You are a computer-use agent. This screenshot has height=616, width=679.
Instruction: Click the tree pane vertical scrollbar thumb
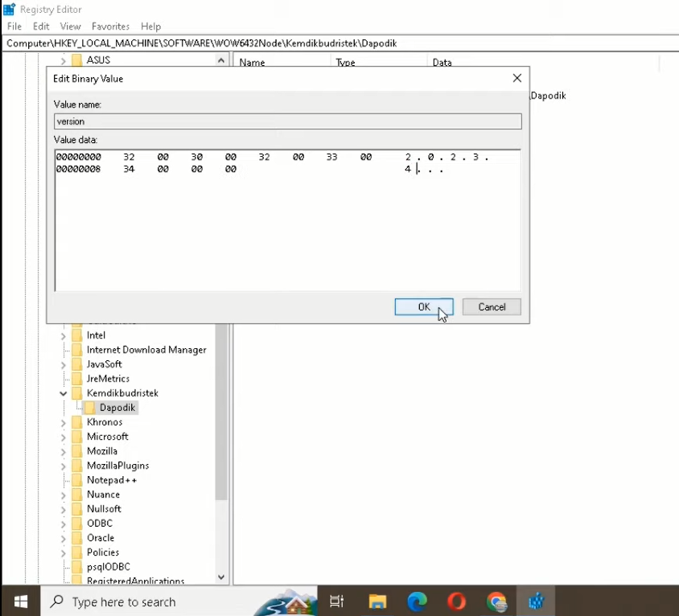(x=221, y=411)
